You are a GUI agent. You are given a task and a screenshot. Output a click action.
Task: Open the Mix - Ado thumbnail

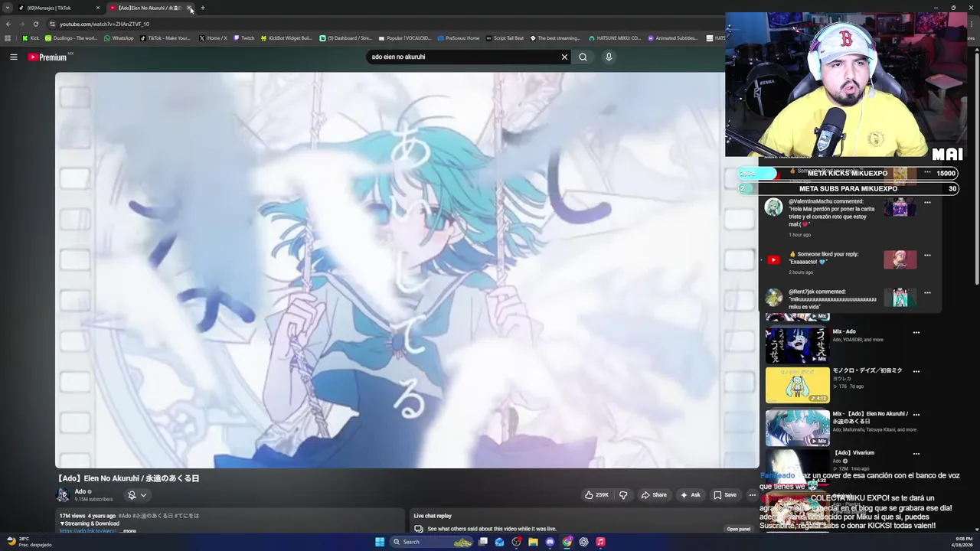797,345
